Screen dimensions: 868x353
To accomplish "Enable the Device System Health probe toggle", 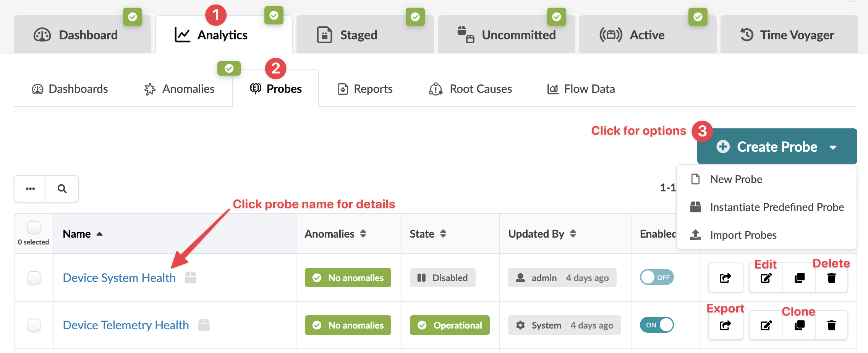I will pyautogui.click(x=656, y=277).
